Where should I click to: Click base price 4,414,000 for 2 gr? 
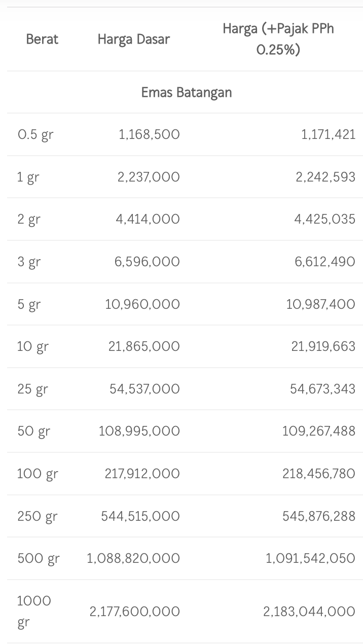[x=148, y=219]
